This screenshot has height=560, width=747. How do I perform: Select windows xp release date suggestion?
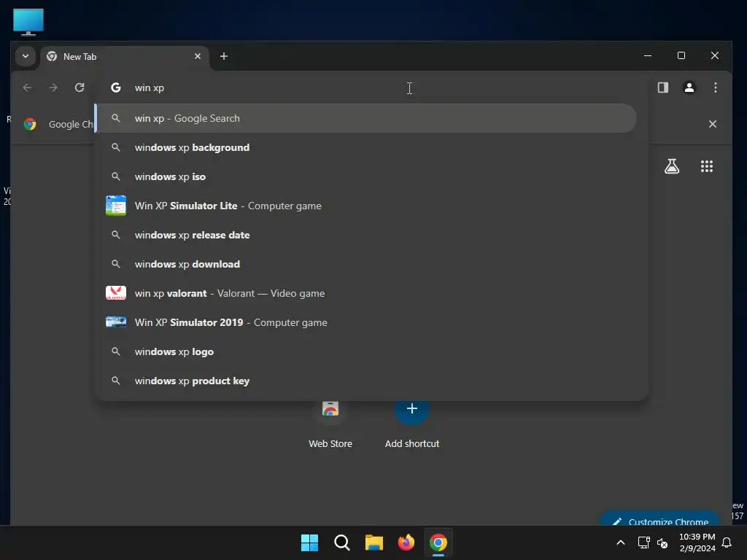click(x=366, y=235)
